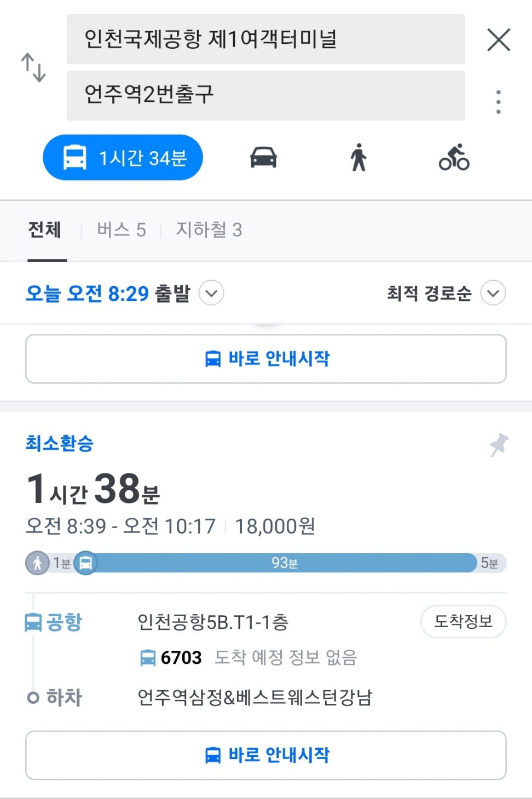This screenshot has height=799, width=532.
Task: Tap 오늘 오전 8:29 출발 time text
Action: [108, 294]
